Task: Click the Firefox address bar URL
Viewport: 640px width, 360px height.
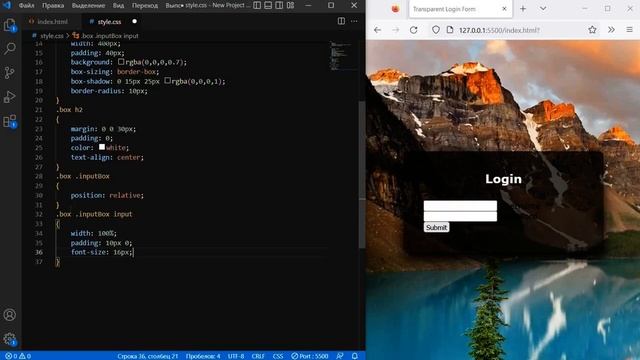Action: pyautogui.click(x=499, y=30)
